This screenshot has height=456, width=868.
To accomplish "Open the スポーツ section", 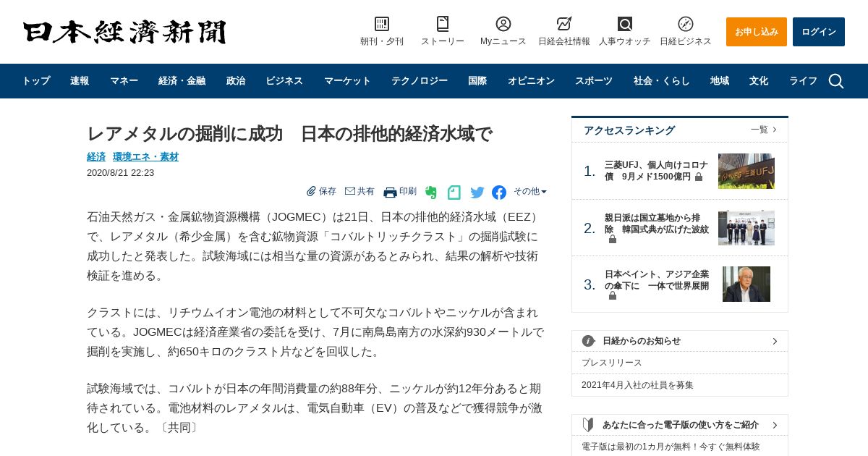I will point(594,81).
